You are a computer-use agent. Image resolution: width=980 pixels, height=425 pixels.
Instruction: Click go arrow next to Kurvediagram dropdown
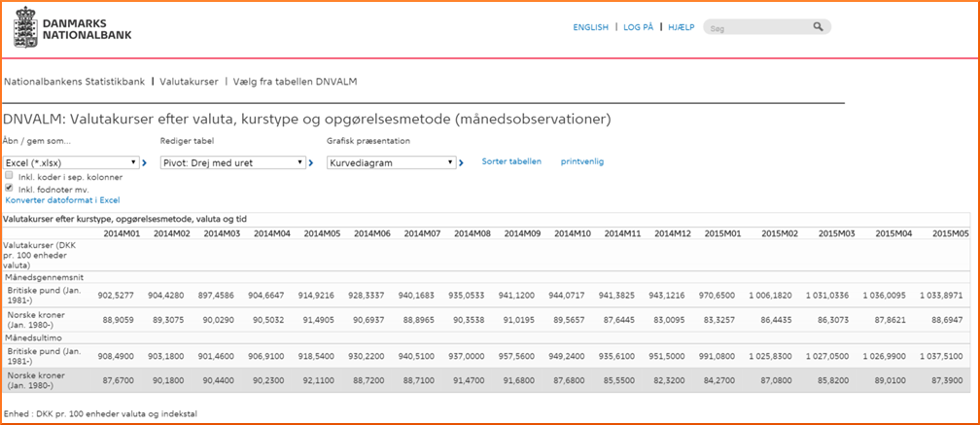461,162
